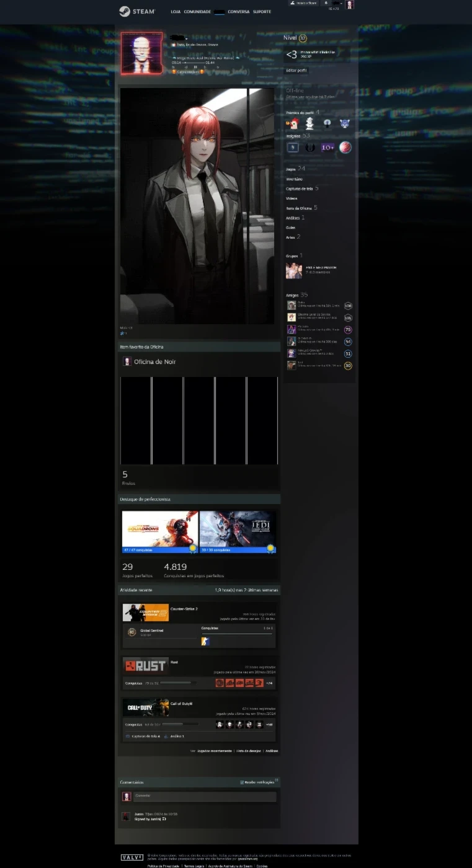Image resolution: width=472 pixels, height=868 pixels.
Task: Click Counter-Strike 2 achievements progress bar
Action: click(237, 634)
